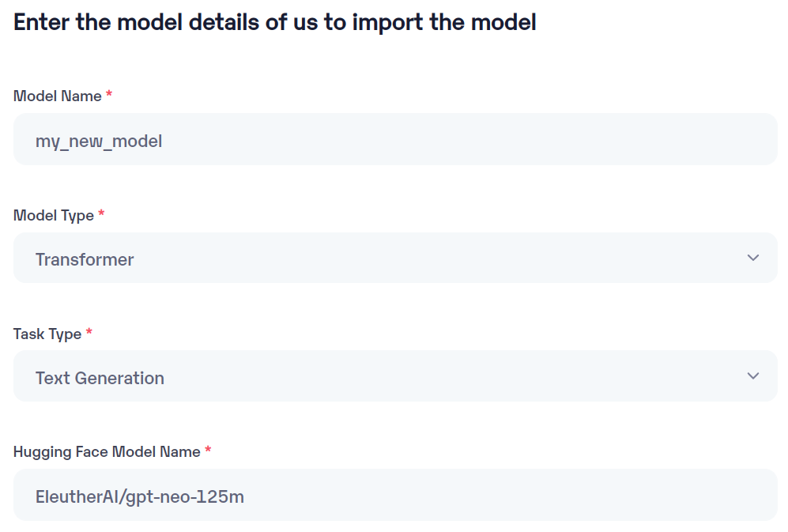Click the "Task Type" label
Screen dimensions: 788x532
pos(47,334)
